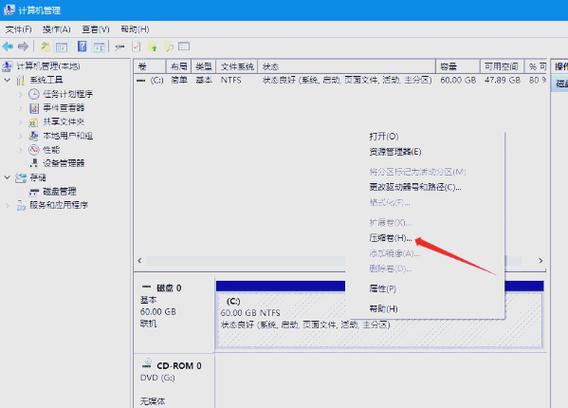The height and width of the screenshot is (408, 568).
Task: Click the Back arrow toolbar icon
Action: (x=8, y=47)
